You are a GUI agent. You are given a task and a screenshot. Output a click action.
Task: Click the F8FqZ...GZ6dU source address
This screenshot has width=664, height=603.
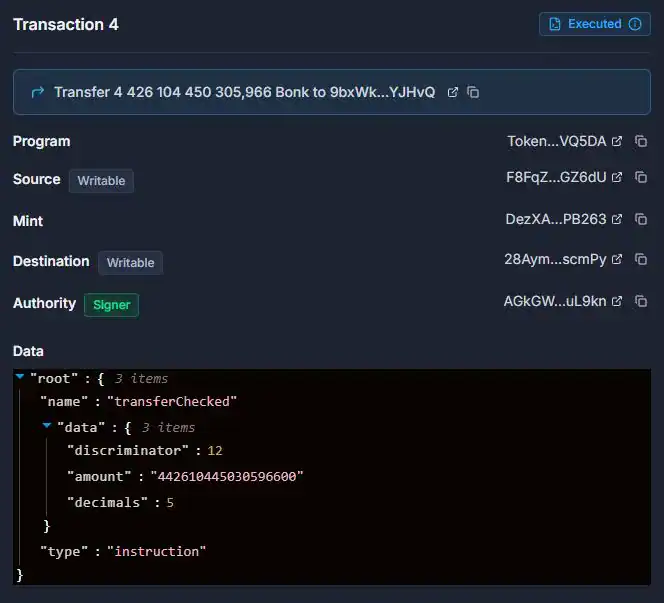point(556,177)
